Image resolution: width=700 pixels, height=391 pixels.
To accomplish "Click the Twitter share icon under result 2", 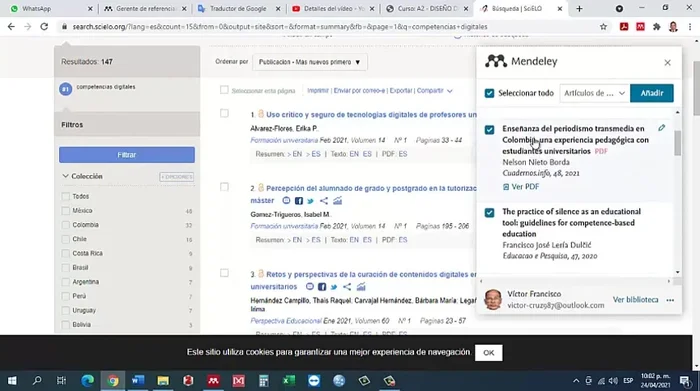I will (x=311, y=201).
